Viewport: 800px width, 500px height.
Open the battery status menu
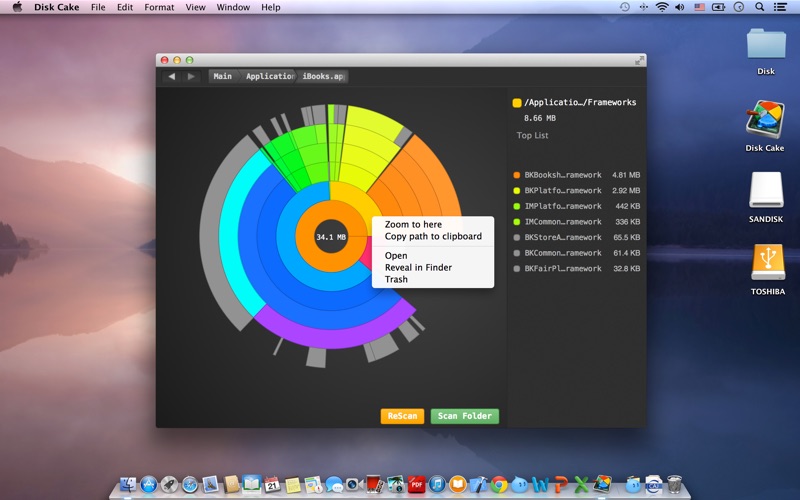click(x=718, y=7)
